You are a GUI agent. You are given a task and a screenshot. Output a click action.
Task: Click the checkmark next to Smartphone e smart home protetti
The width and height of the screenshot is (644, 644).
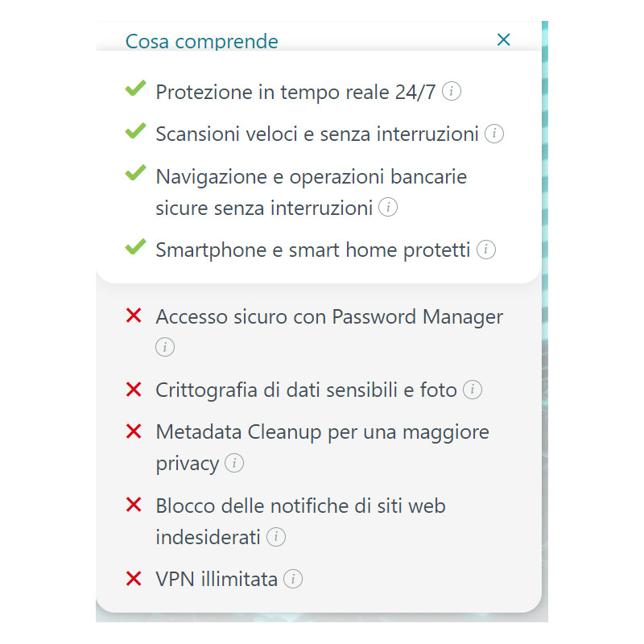[x=134, y=248]
